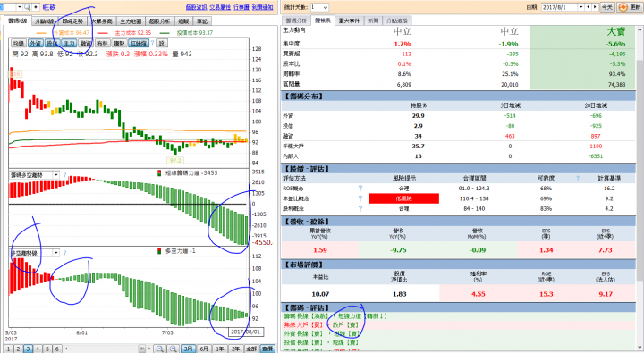
Task: Set chart range to 3月
Action: [x=188, y=349]
